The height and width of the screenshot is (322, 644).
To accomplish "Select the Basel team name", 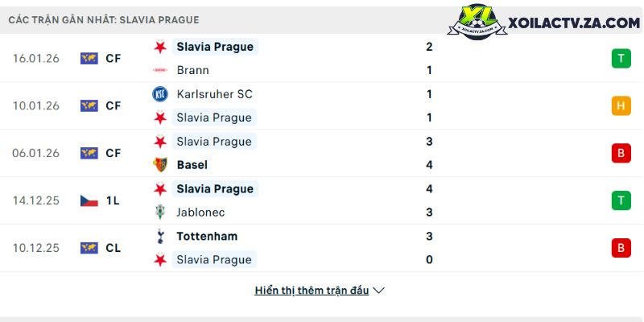I will 192,165.
